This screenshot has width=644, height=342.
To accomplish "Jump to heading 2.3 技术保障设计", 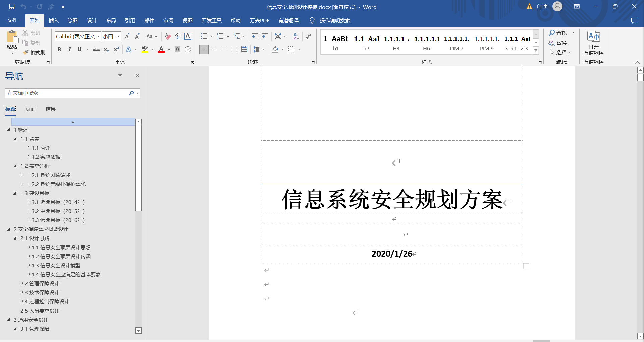I will tap(40, 293).
